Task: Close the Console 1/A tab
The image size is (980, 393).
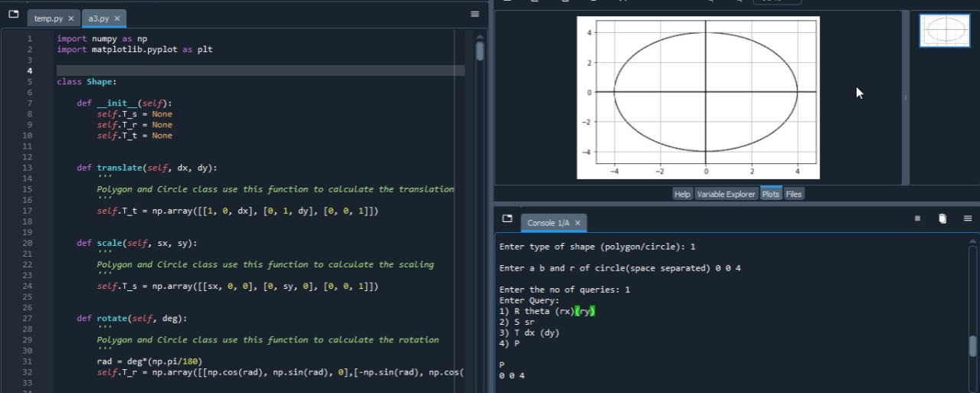Action: [x=578, y=223]
